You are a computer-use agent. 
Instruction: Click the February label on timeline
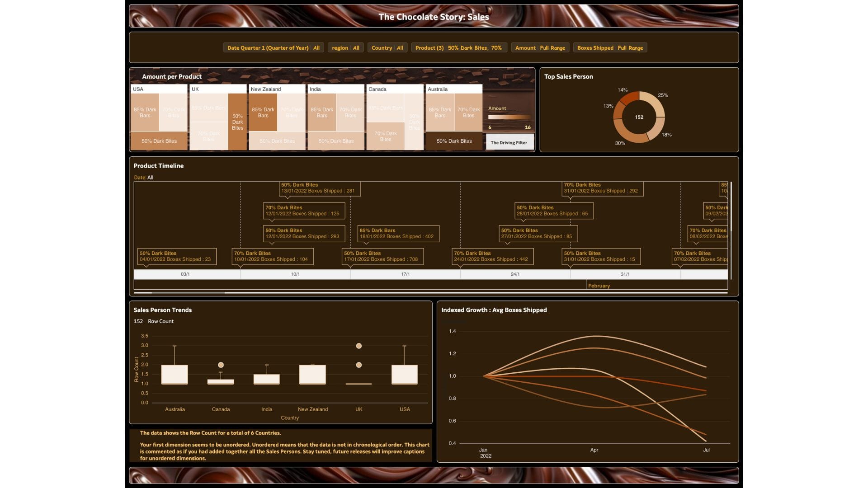[599, 286]
